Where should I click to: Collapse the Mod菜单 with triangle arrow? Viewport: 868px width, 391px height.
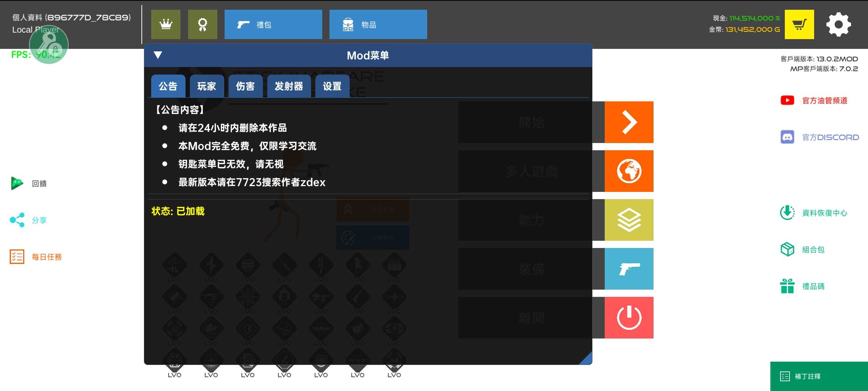tap(158, 55)
